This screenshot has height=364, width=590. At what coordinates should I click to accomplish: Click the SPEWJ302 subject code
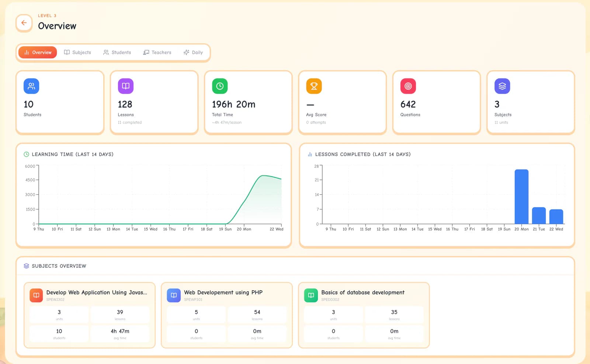click(x=55, y=299)
